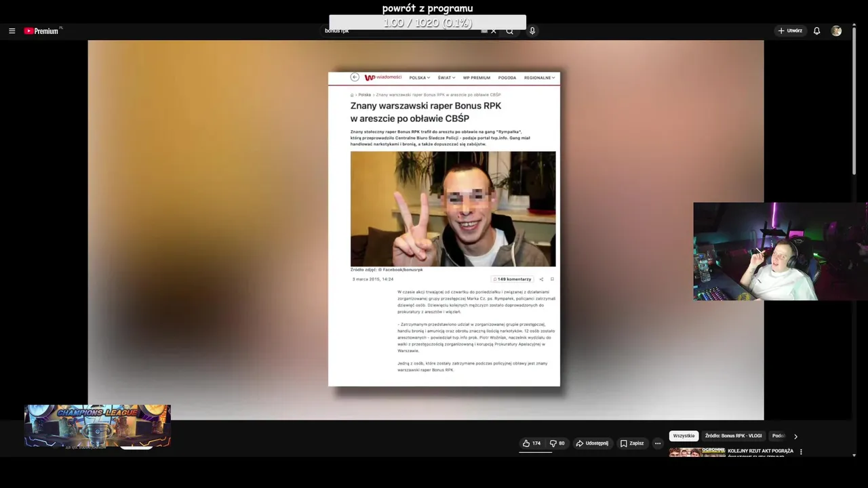Click the thumbnail of the suggested KOLEJNY RZUT video
This screenshot has width=868, height=488.
697,452
